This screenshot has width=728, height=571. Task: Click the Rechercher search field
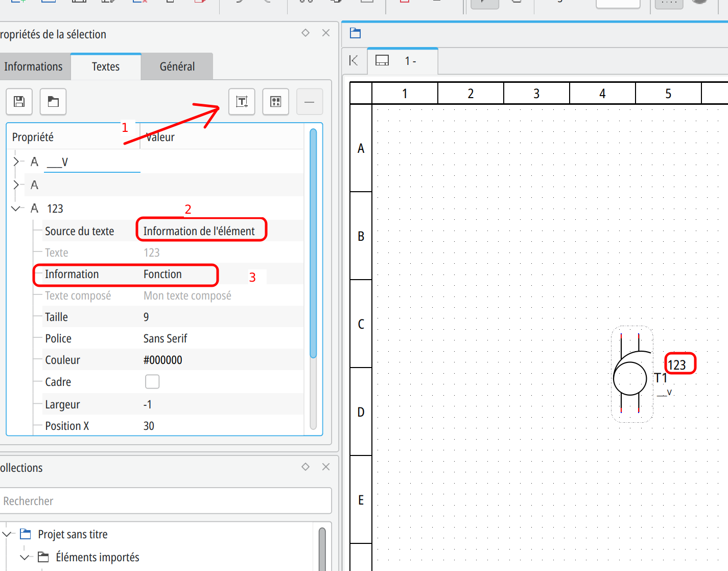[166, 501]
